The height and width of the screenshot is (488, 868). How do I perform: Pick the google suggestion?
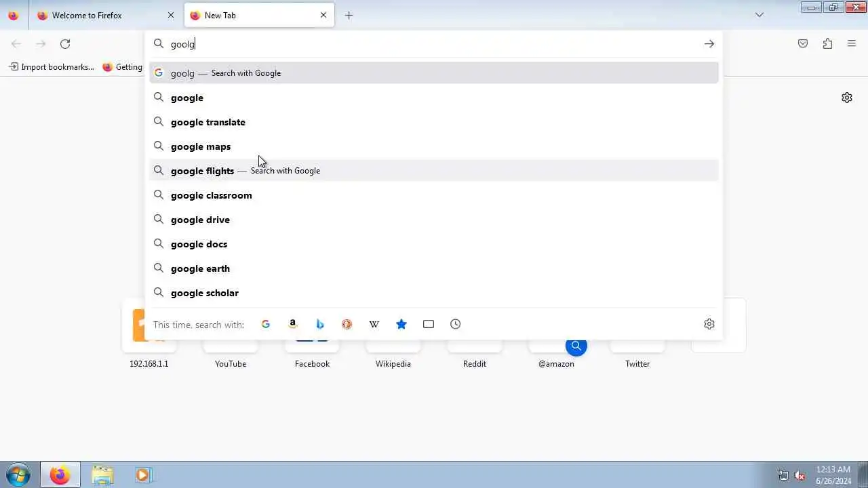click(434, 98)
